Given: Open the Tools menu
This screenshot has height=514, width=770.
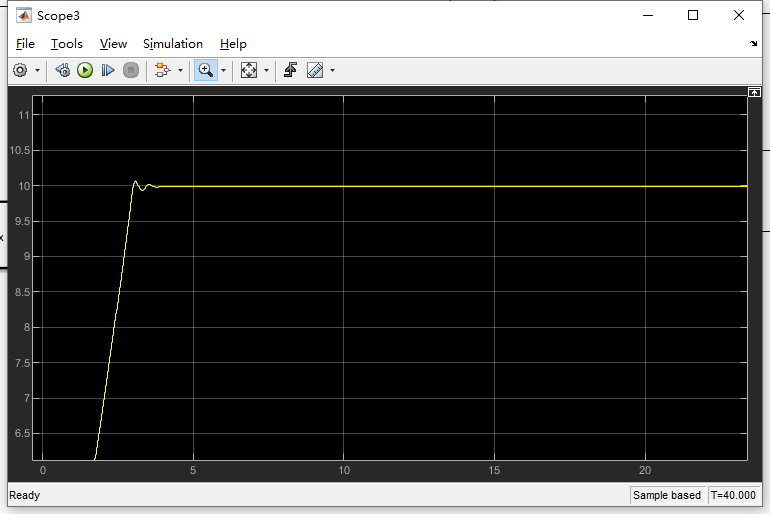Looking at the screenshot, I should pos(67,44).
